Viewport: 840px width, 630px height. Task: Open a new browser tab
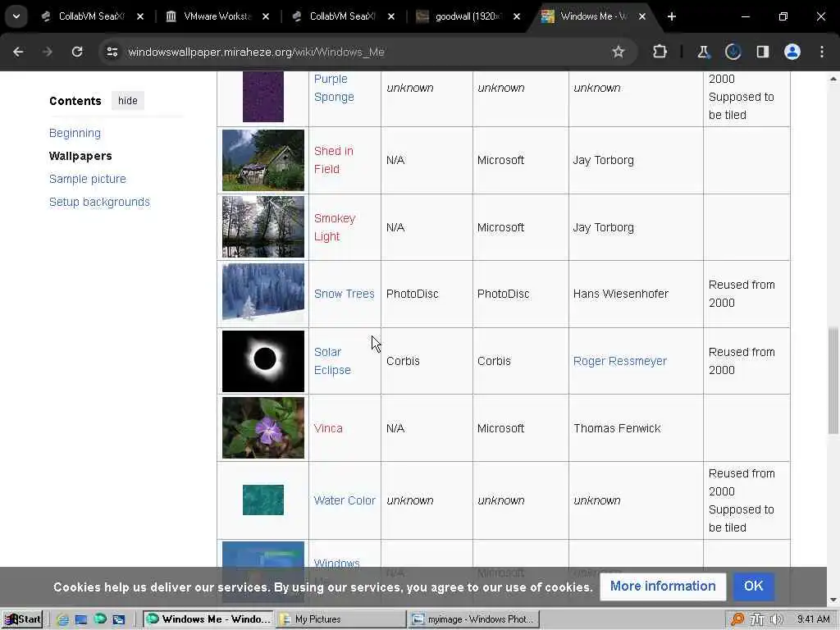(672, 16)
